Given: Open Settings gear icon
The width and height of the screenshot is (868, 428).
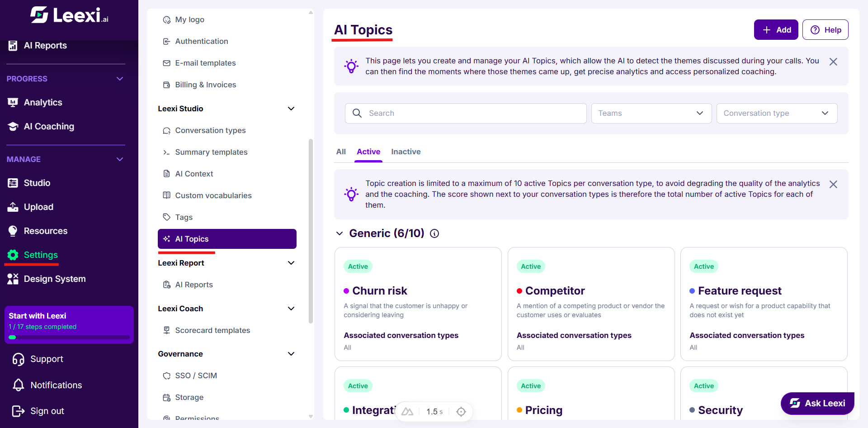Looking at the screenshot, I should (x=13, y=255).
